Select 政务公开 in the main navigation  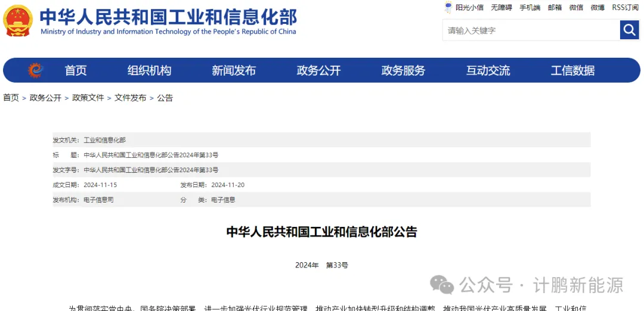coord(318,70)
